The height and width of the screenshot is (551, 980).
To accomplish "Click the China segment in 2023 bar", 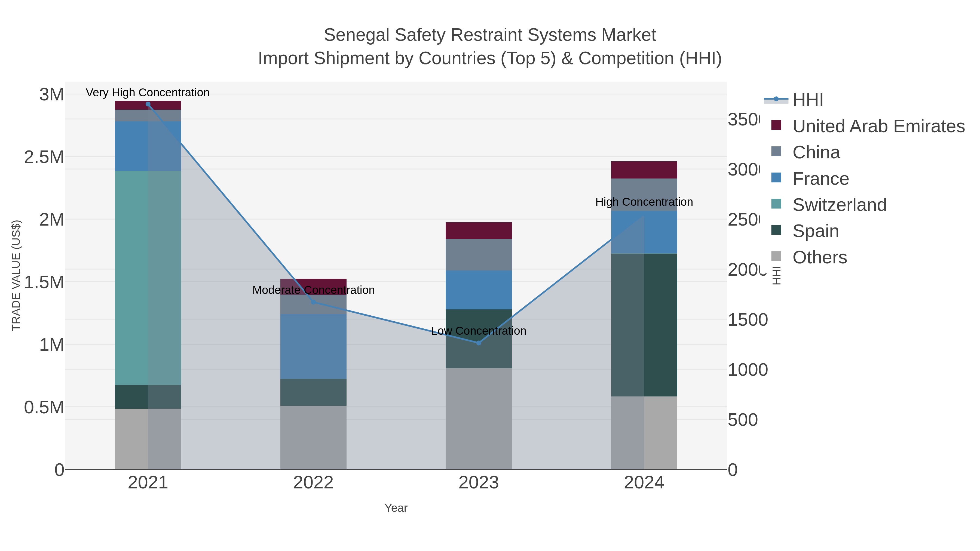I will click(479, 255).
